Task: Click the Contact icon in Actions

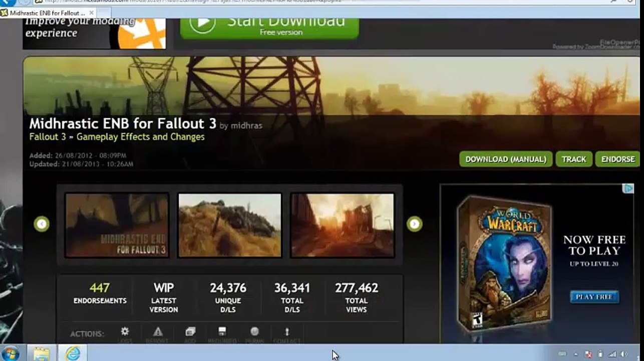Action: pos(287,331)
